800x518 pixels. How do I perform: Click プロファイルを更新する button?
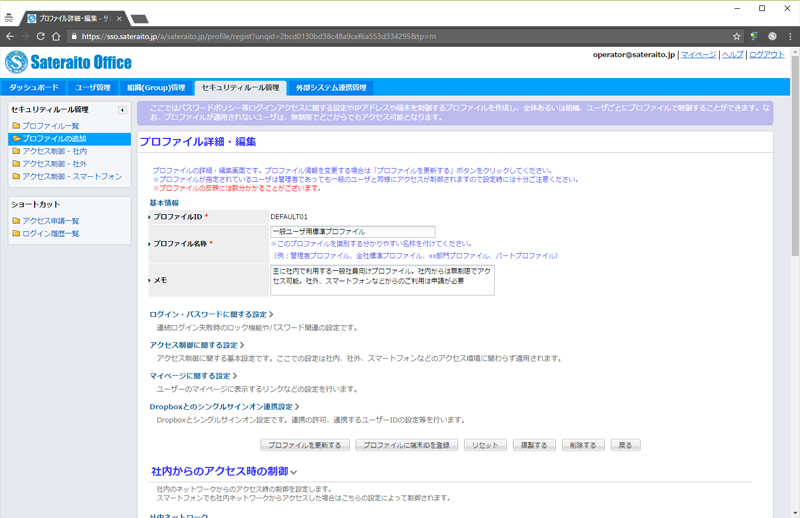pyautogui.click(x=304, y=445)
